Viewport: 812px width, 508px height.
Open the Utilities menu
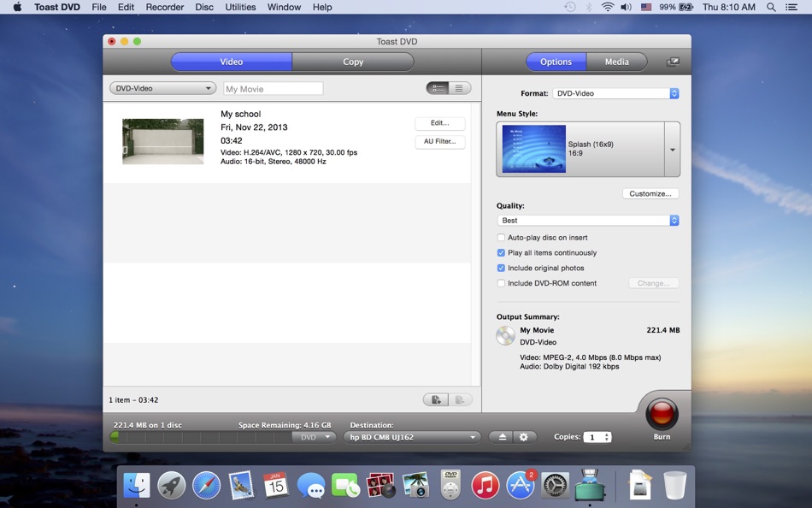tap(240, 7)
